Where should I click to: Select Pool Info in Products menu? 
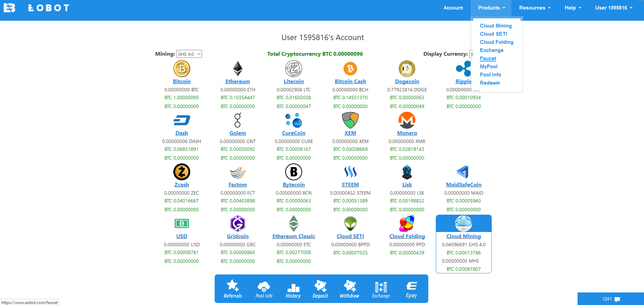(x=490, y=75)
